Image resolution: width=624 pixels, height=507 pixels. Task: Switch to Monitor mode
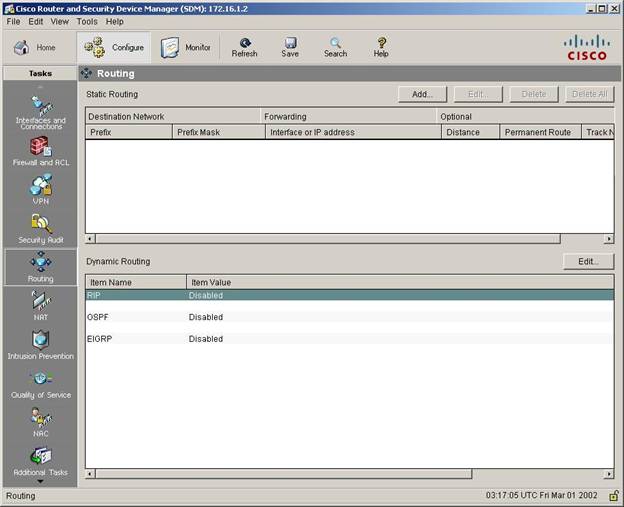tap(185, 47)
